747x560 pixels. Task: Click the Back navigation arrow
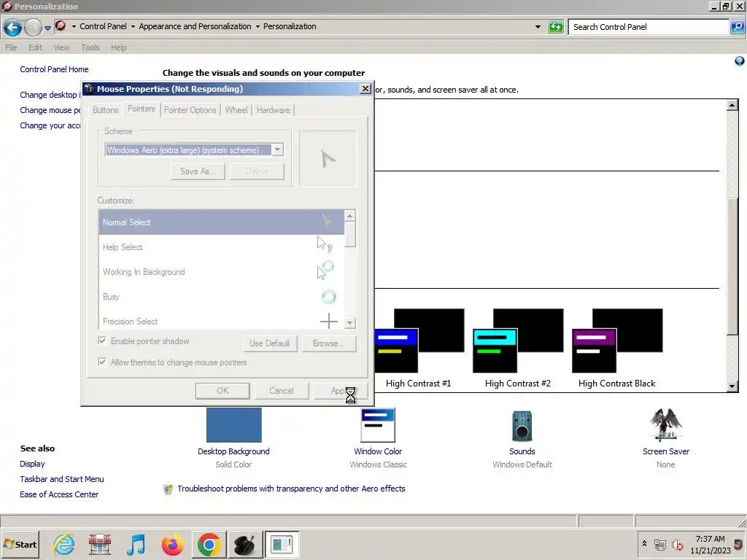tap(13, 27)
